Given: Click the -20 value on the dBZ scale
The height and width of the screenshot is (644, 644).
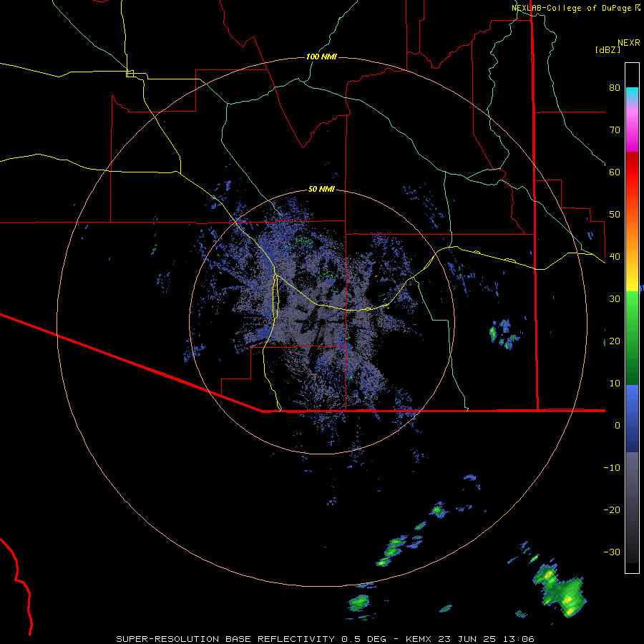Looking at the screenshot, I should (x=612, y=510).
